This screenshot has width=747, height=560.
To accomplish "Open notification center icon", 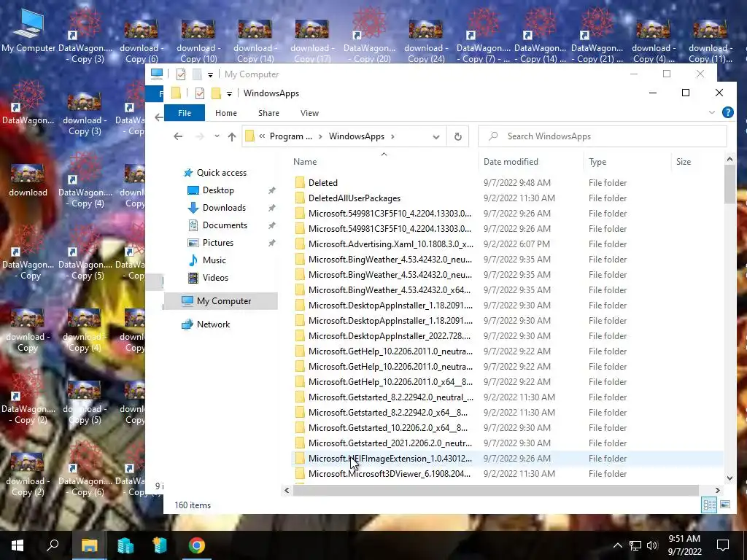I will (723, 545).
